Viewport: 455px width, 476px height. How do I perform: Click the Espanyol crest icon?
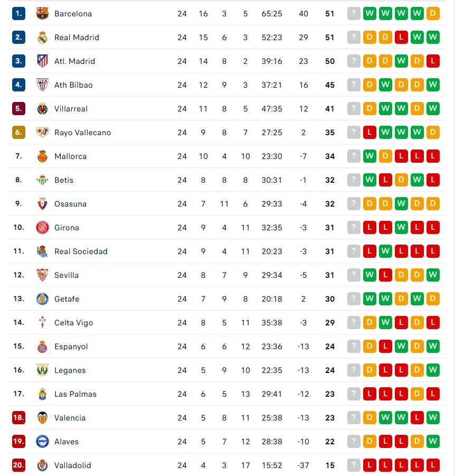tap(42, 347)
